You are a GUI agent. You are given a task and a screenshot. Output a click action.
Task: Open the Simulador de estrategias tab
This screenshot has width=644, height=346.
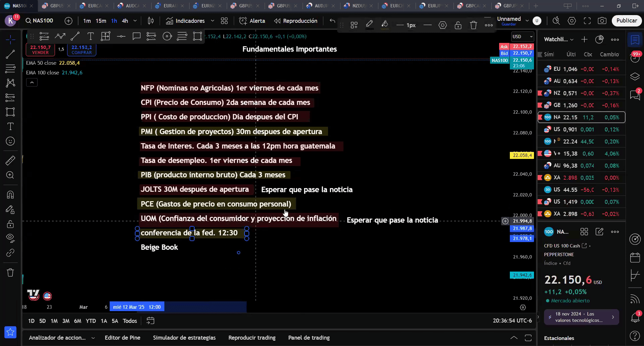(x=184, y=338)
